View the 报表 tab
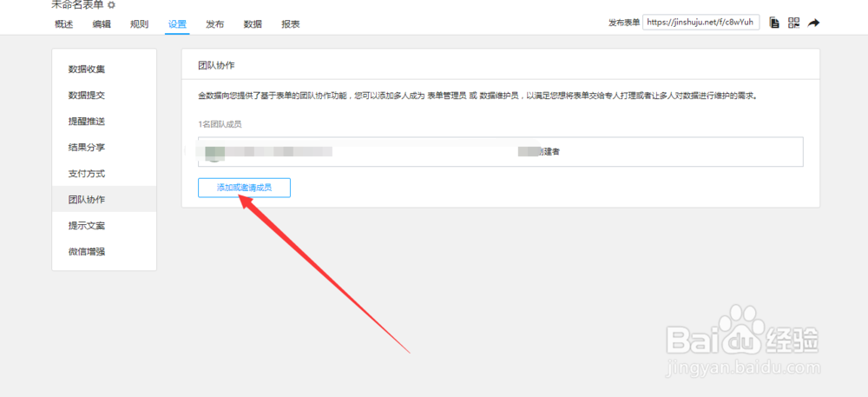This screenshot has height=397, width=868. pos(291,24)
